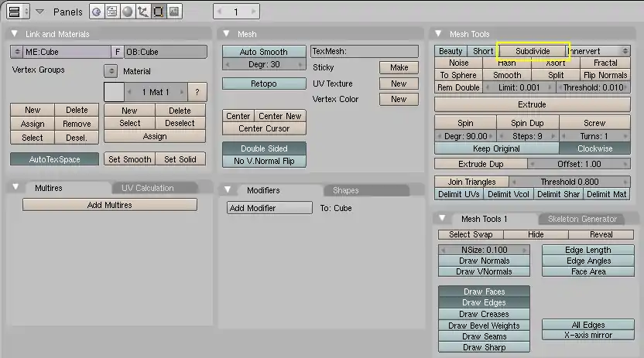Select the Editing context square icon
Screen dimensions: 644x358
[159, 12]
